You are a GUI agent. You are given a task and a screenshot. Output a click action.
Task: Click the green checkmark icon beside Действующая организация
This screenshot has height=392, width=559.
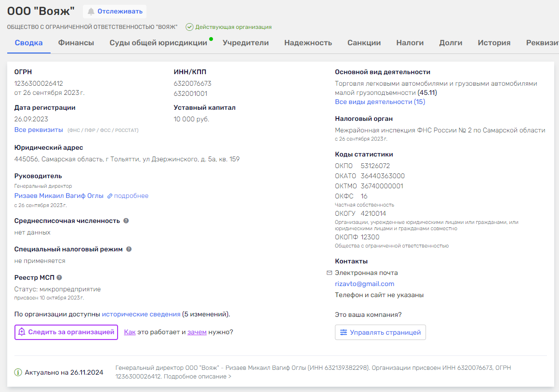click(x=190, y=27)
